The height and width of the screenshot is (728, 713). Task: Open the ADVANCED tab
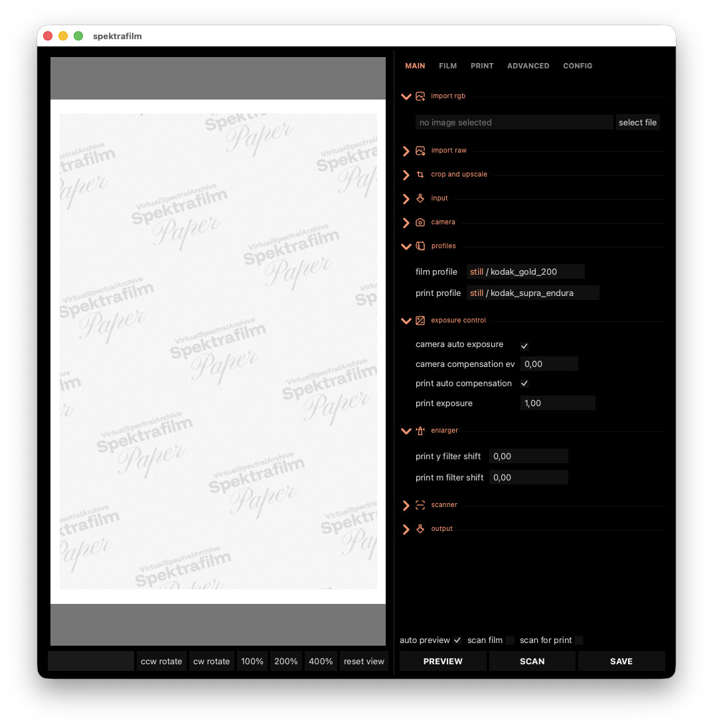528,66
